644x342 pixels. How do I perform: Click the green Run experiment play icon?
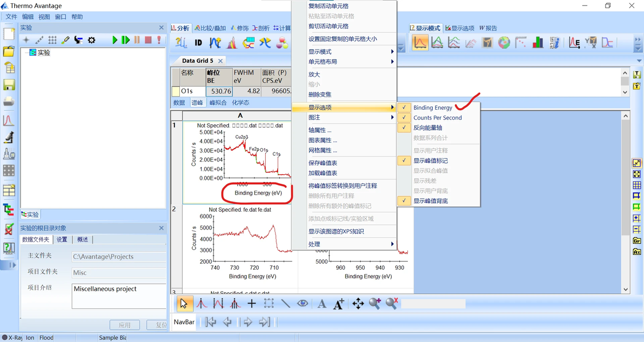(x=115, y=40)
